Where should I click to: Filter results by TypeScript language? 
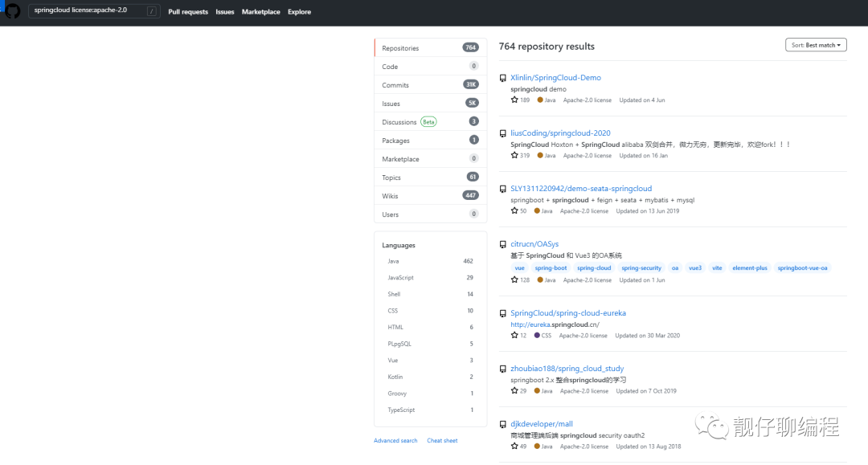tap(430, 410)
